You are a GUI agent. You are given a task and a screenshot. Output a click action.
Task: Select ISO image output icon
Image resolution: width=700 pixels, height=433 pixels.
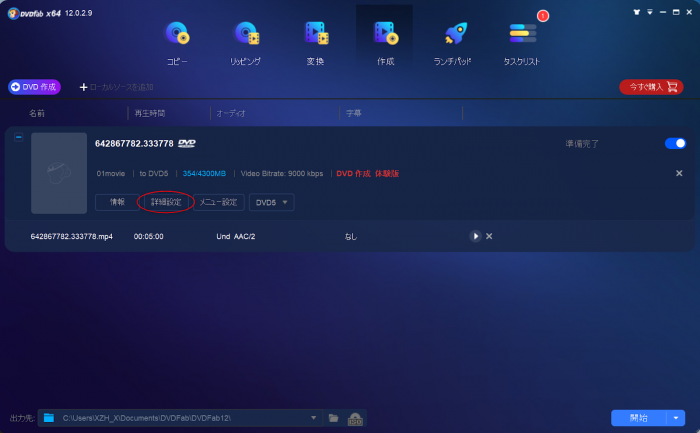355,419
